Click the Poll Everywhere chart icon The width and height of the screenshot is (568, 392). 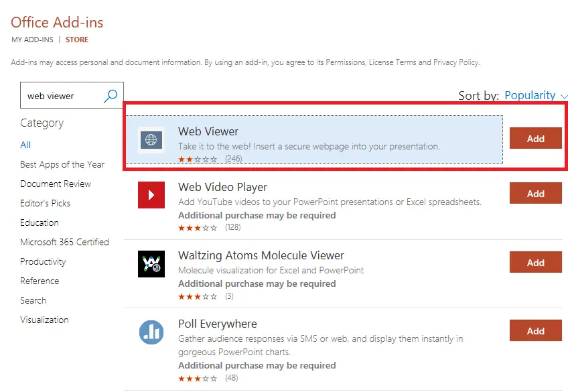click(151, 332)
